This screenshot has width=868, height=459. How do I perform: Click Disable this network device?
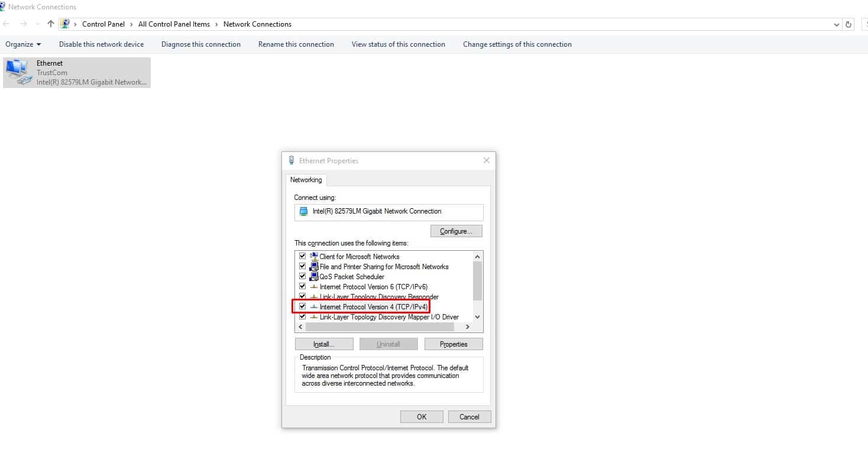click(x=101, y=44)
